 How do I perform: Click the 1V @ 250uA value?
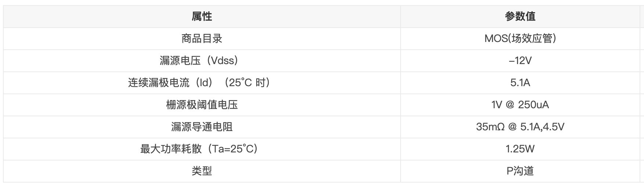pos(520,105)
